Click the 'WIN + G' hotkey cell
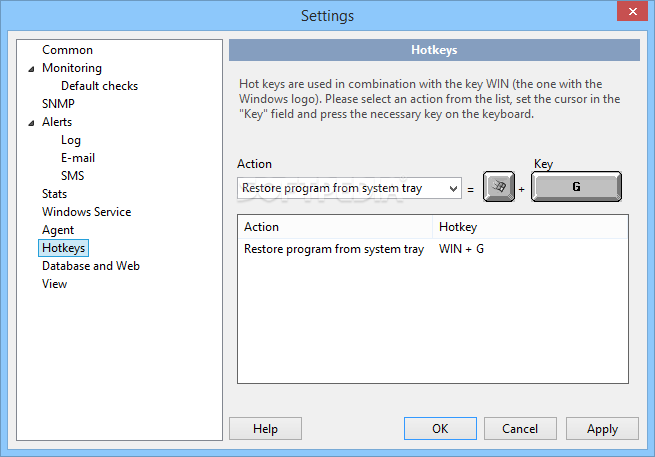 (461, 249)
